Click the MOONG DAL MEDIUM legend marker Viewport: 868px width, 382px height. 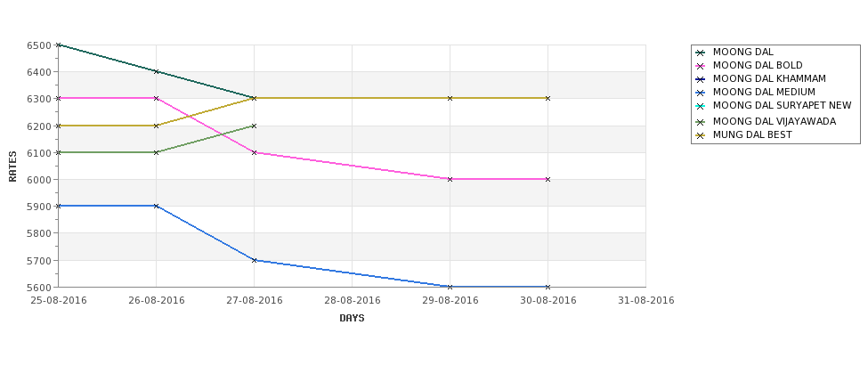click(701, 93)
